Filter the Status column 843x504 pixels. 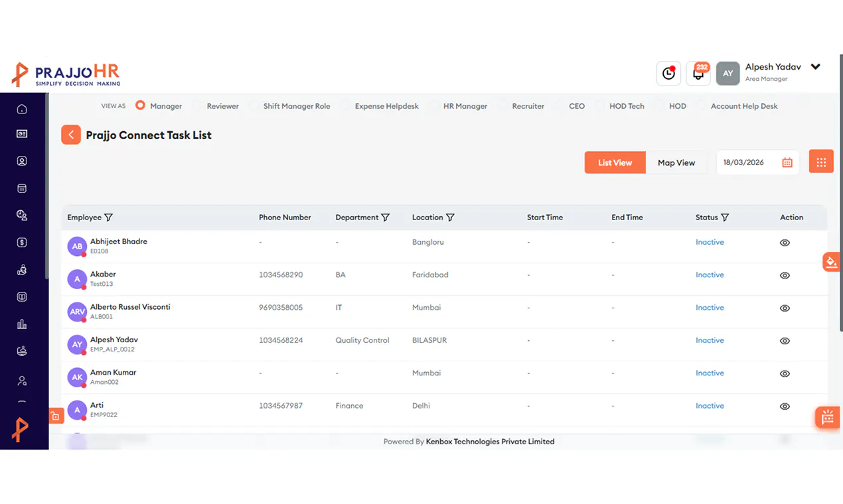coord(725,218)
